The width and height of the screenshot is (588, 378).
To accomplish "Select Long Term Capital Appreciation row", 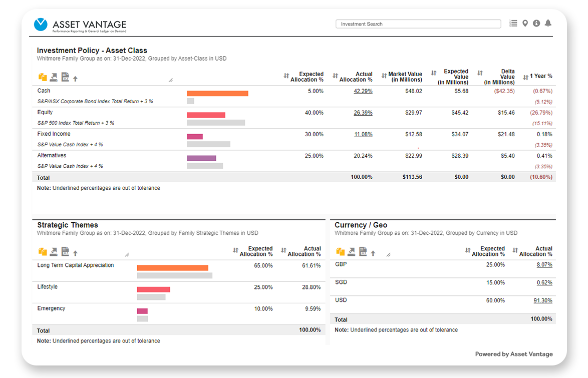I will 179,271.
